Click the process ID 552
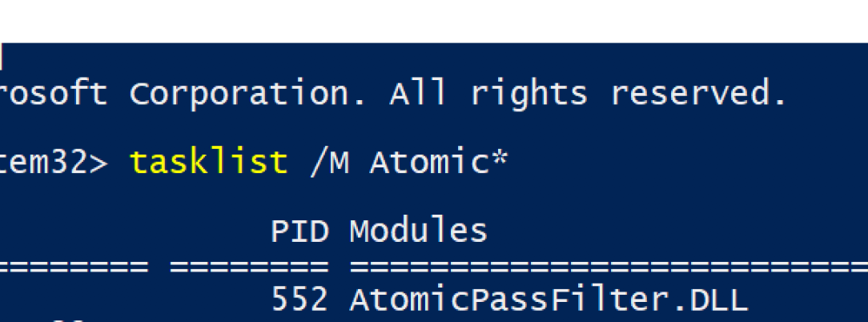 [299, 300]
